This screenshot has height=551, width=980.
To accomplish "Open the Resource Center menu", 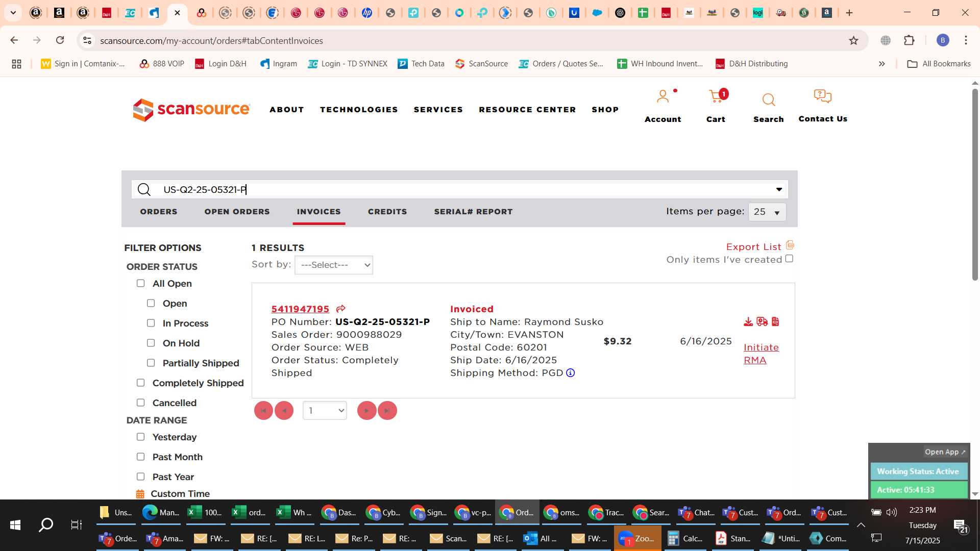I will coord(527,110).
